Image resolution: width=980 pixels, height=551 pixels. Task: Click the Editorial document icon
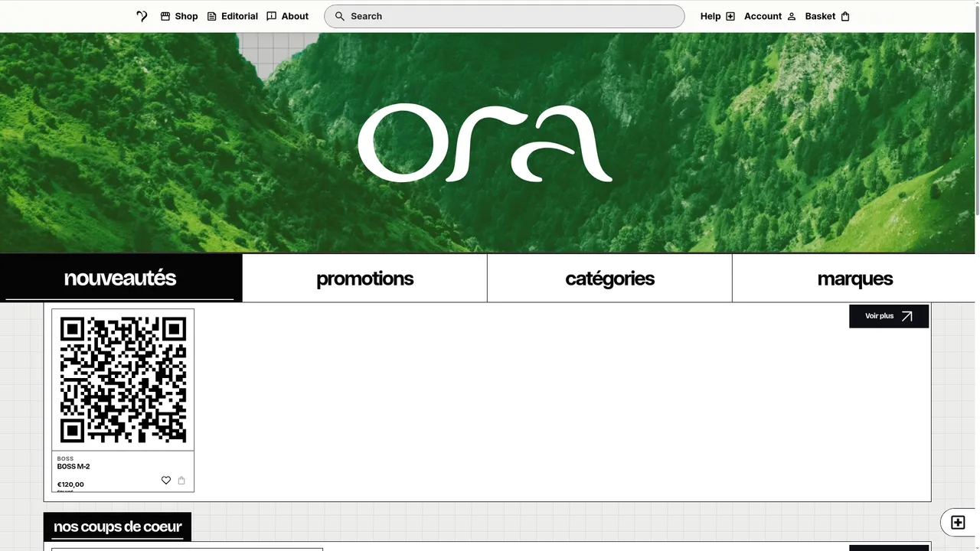click(x=212, y=16)
